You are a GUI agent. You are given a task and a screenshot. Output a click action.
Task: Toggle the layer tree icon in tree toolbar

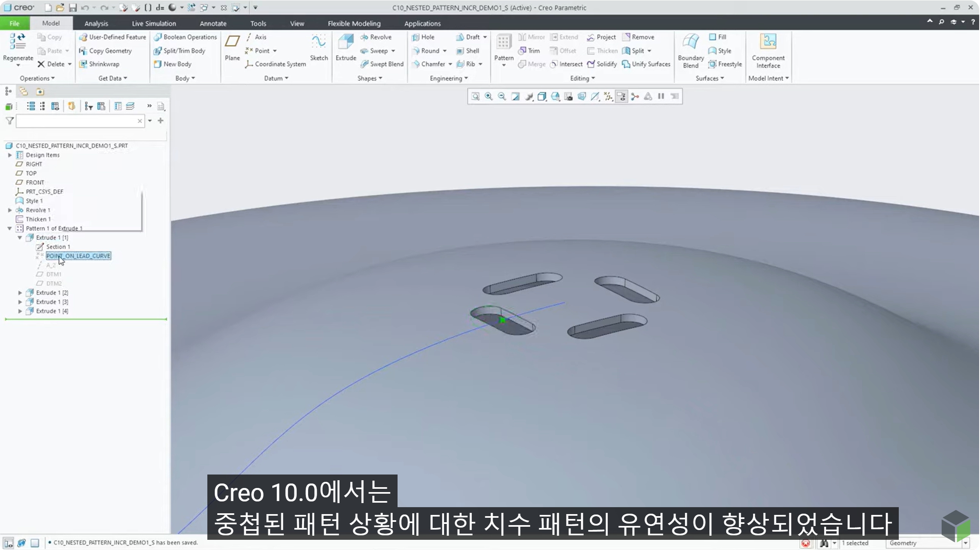130,106
